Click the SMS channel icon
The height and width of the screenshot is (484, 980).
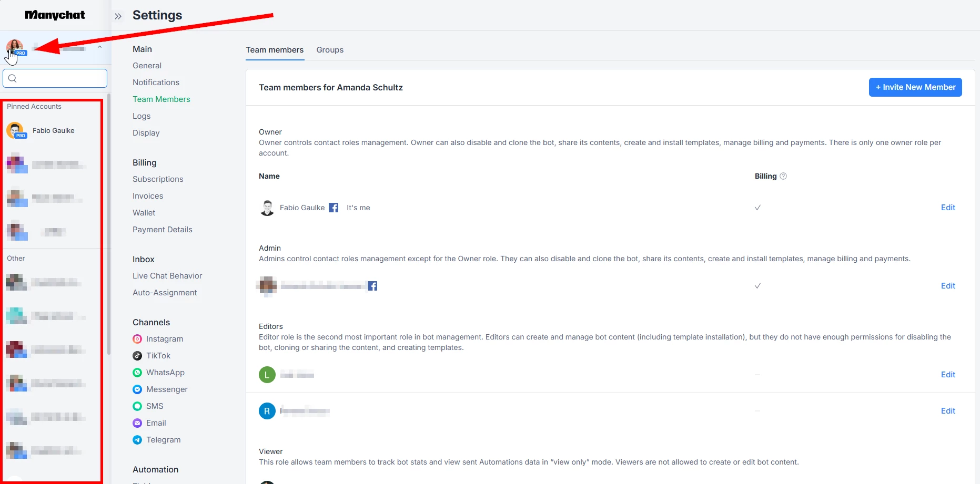tap(137, 406)
